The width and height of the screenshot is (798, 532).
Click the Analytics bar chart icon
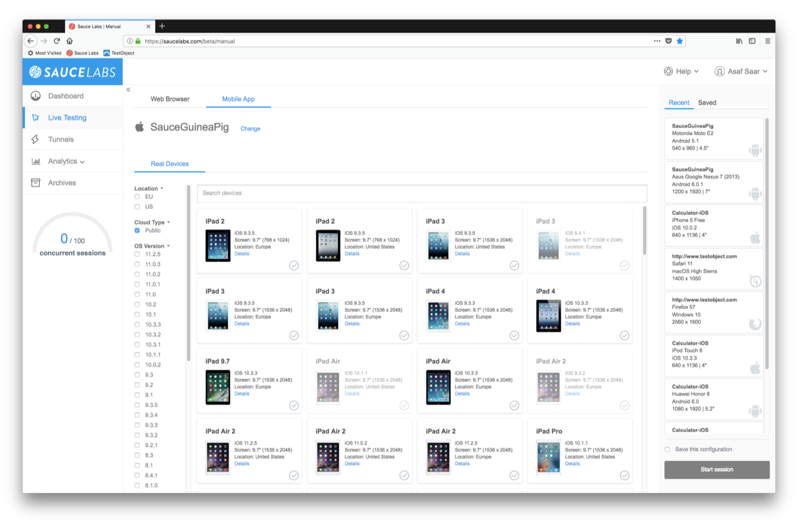tap(36, 161)
